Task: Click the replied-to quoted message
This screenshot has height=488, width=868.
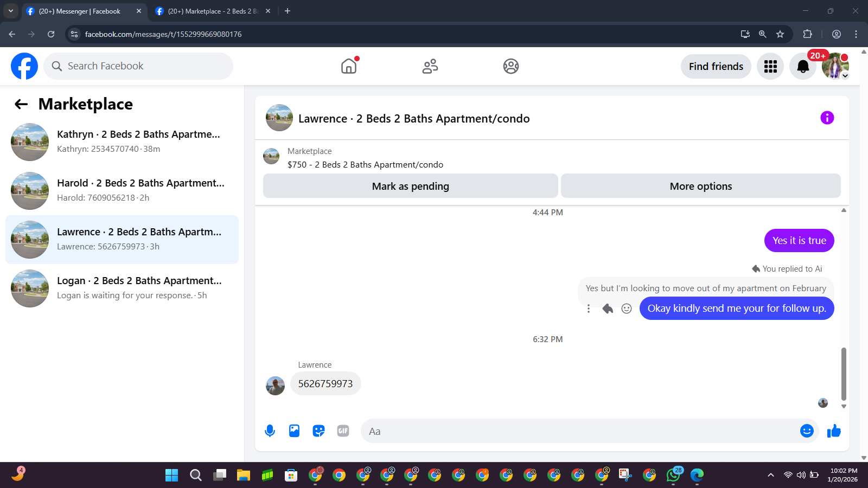Action: 706,288
